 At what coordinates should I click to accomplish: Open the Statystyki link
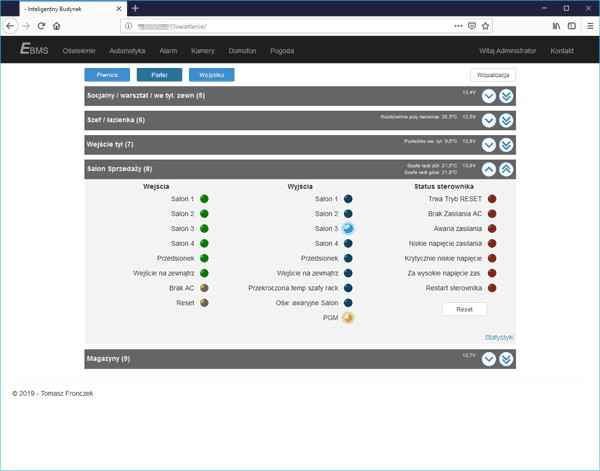498,337
